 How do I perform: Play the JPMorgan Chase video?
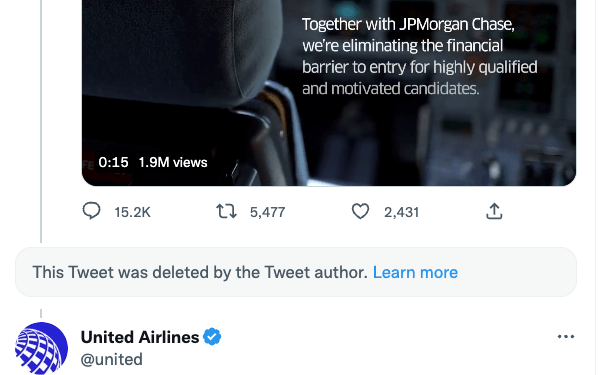point(328,93)
